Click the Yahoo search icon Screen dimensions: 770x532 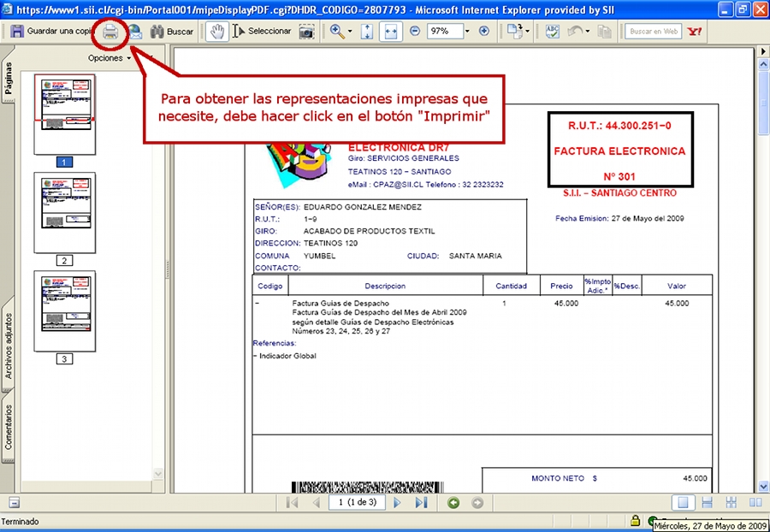click(x=695, y=32)
